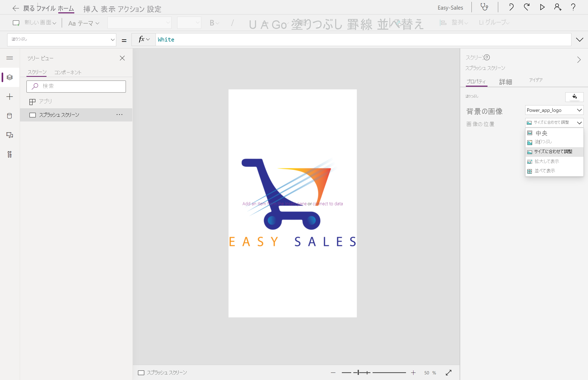Click the Share user icon
Screen dimensions: 588x380
(558, 7)
